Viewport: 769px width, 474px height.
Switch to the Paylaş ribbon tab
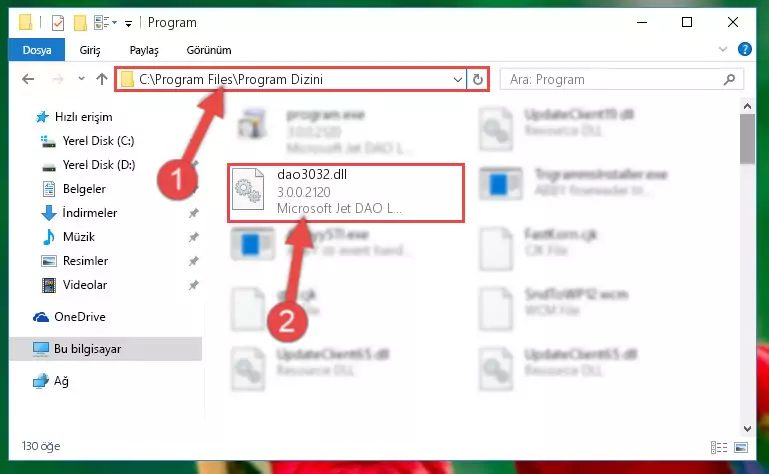(144, 50)
